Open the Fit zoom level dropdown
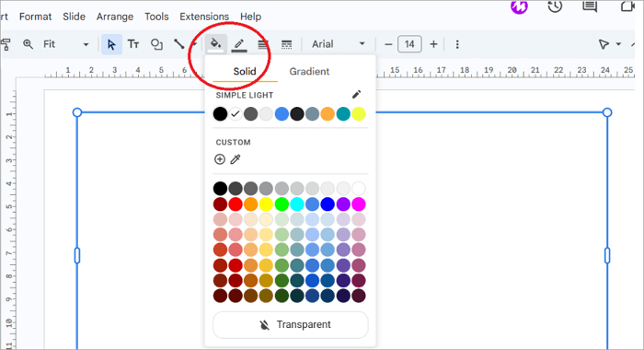644x350 pixels. pos(65,44)
